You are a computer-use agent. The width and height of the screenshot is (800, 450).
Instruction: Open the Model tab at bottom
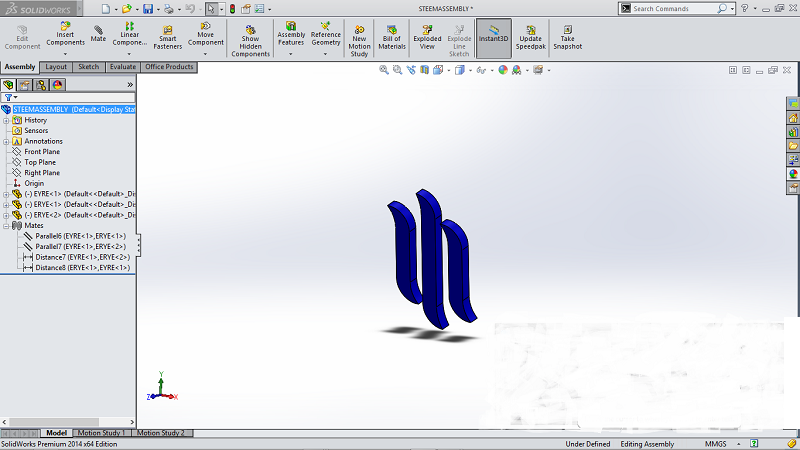pos(56,433)
